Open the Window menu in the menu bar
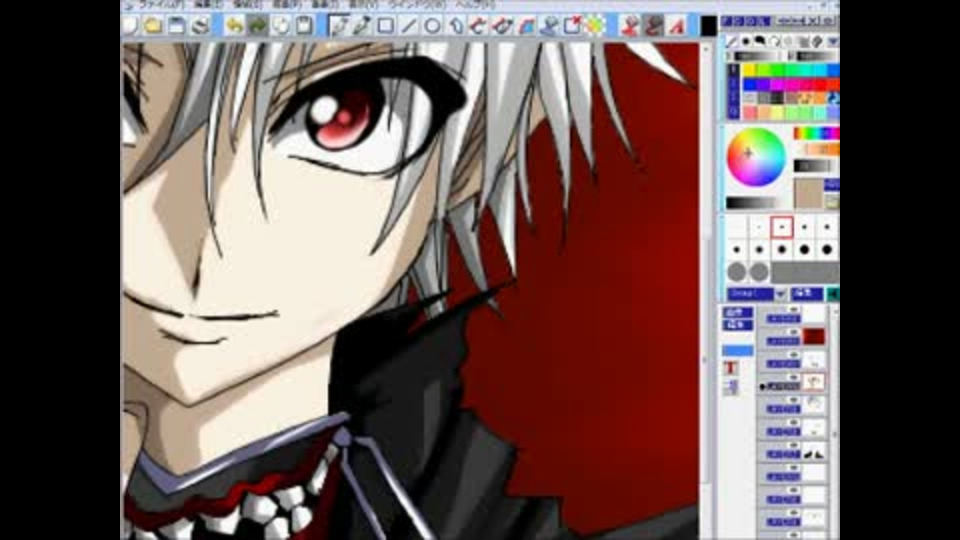 click(419, 4)
